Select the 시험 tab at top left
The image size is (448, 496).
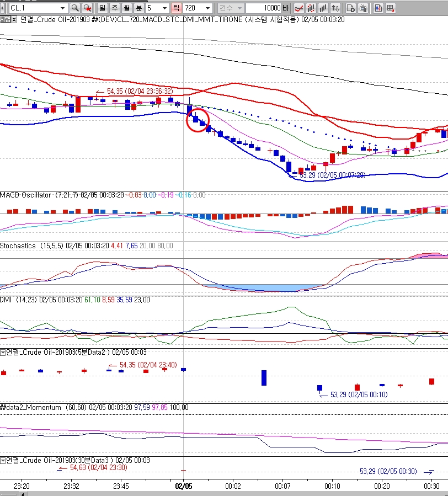pos(5,19)
